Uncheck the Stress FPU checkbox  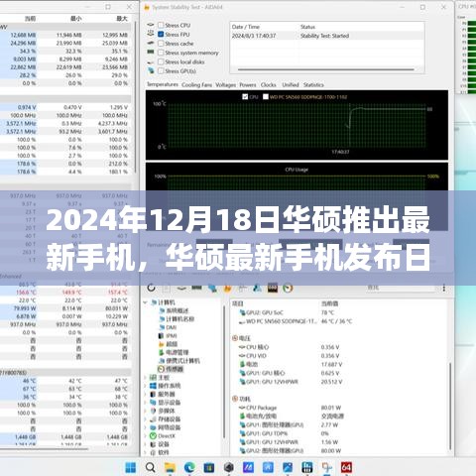pyautogui.click(x=161, y=35)
